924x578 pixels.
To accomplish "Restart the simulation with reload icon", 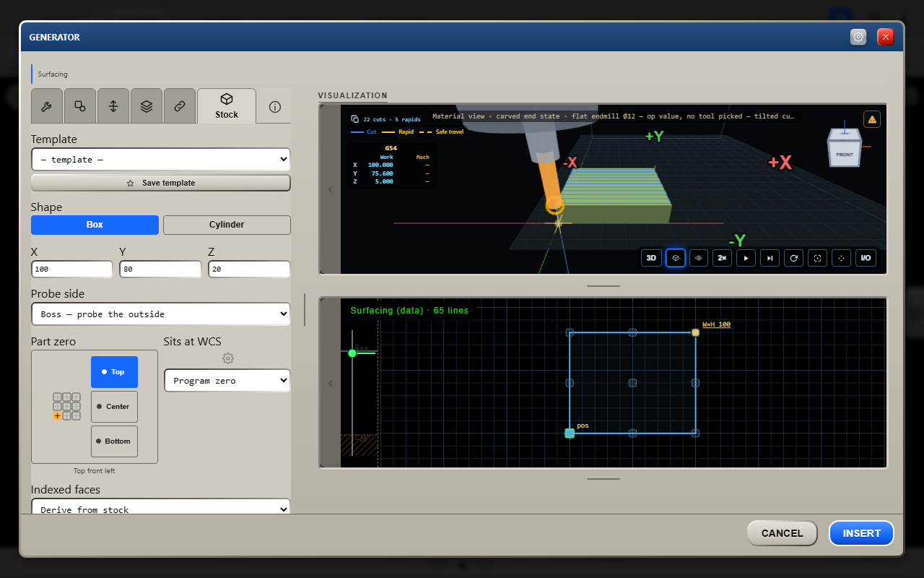I will pos(794,258).
